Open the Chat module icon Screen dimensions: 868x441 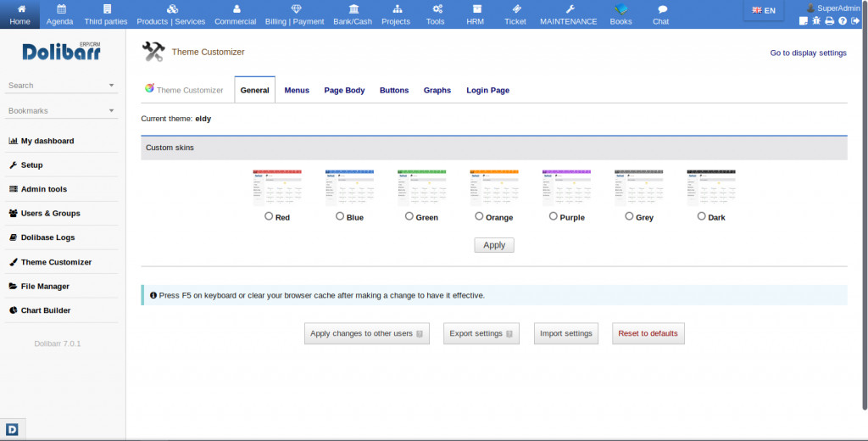tap(661, 9)
